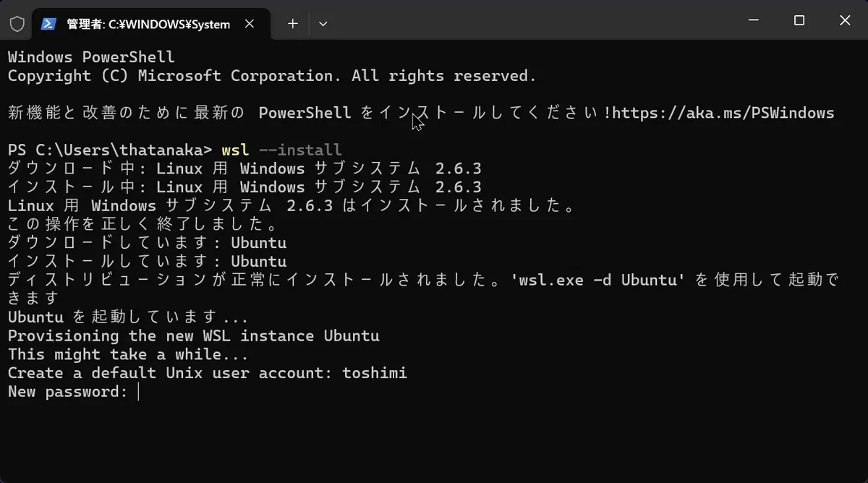Click the 'PS C:\Users\thatanaka>' prompt

pyautogui.click(x=110, y=150)
